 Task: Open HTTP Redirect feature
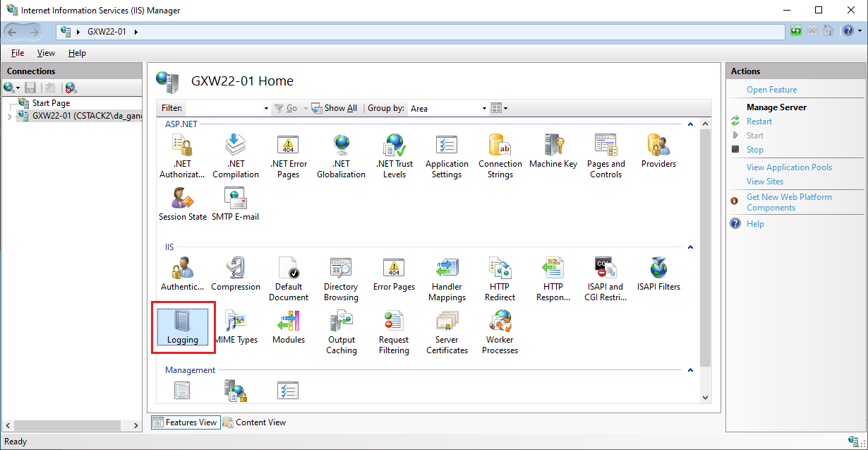[500, 279]
